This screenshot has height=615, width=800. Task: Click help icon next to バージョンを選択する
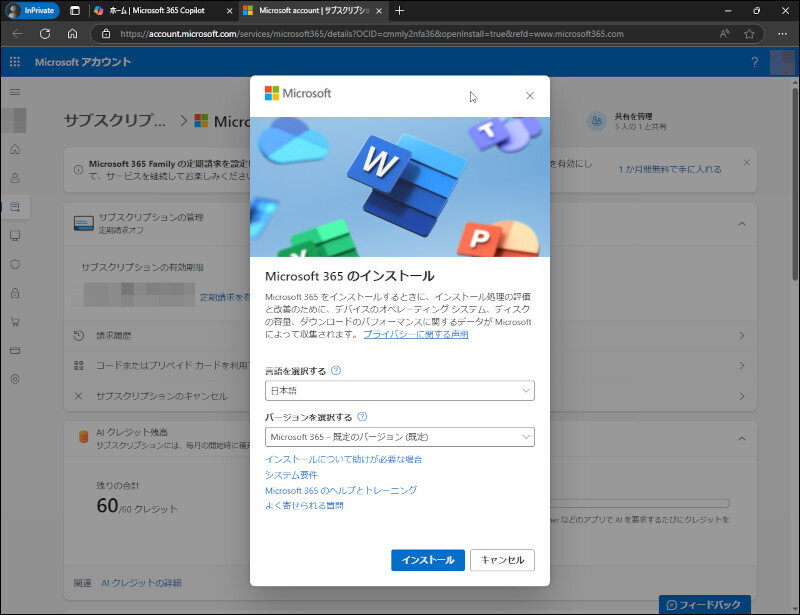tap(362, 416)
